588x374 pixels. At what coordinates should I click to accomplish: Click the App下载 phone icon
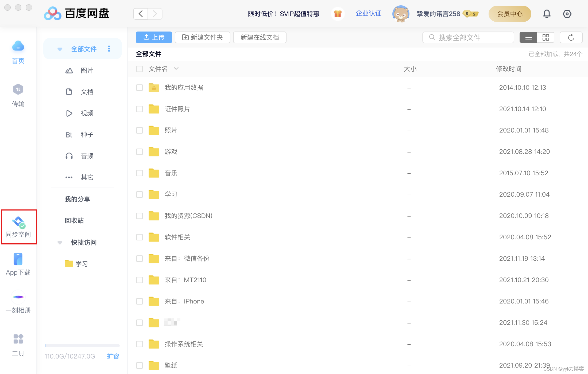click(18, 259)
